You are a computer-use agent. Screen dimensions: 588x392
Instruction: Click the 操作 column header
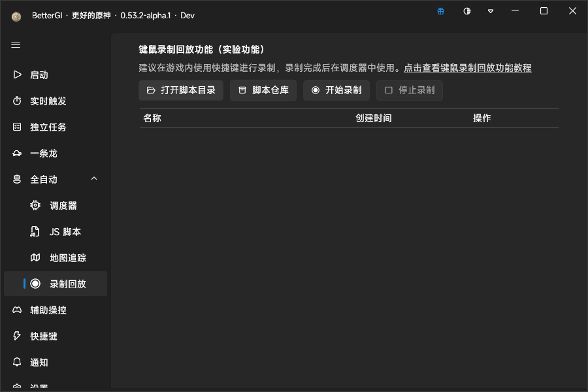[x=482, y=118]
